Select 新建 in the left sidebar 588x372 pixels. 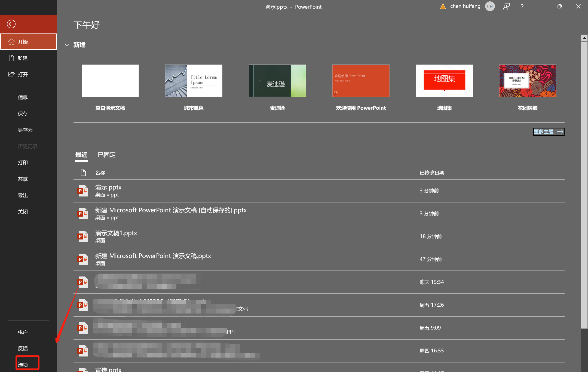pos(29,58)
